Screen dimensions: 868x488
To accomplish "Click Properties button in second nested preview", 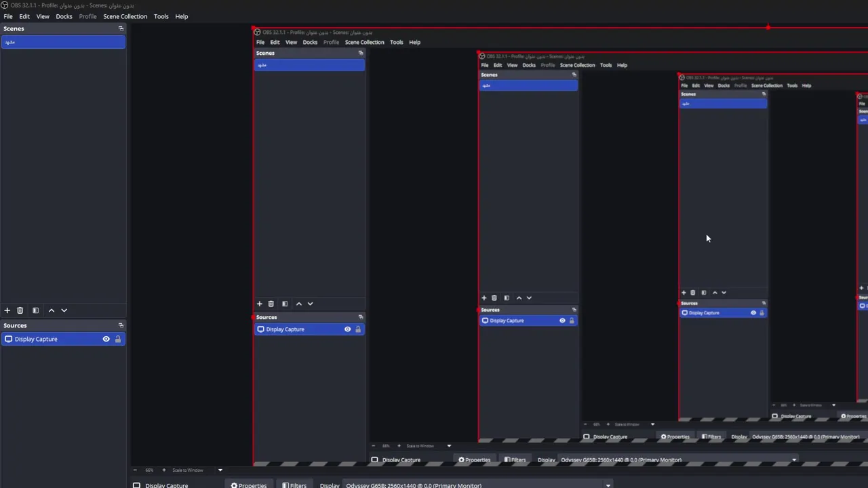I will (x=675, y=436).
